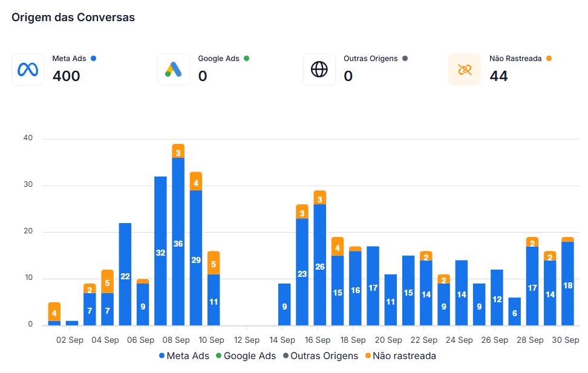Select the blue bar labeled 12
This screenshot has height=373, width=588.
(497, 297)
